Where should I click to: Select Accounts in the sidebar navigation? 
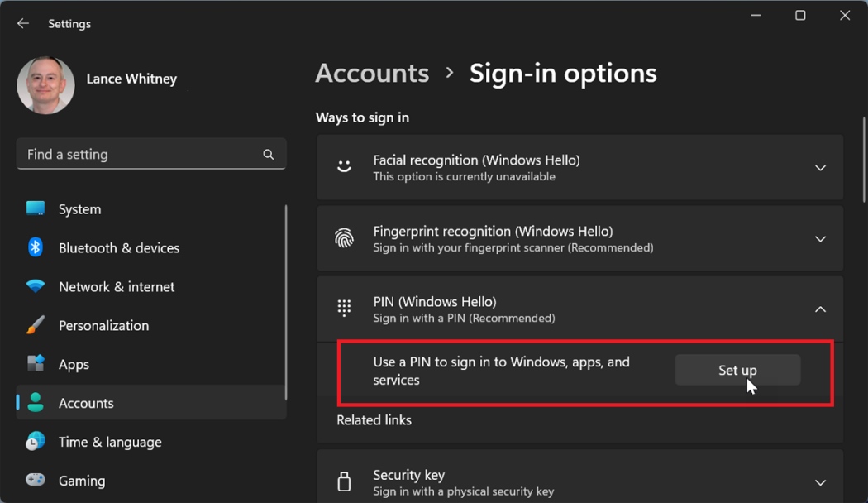pos(85,403)
